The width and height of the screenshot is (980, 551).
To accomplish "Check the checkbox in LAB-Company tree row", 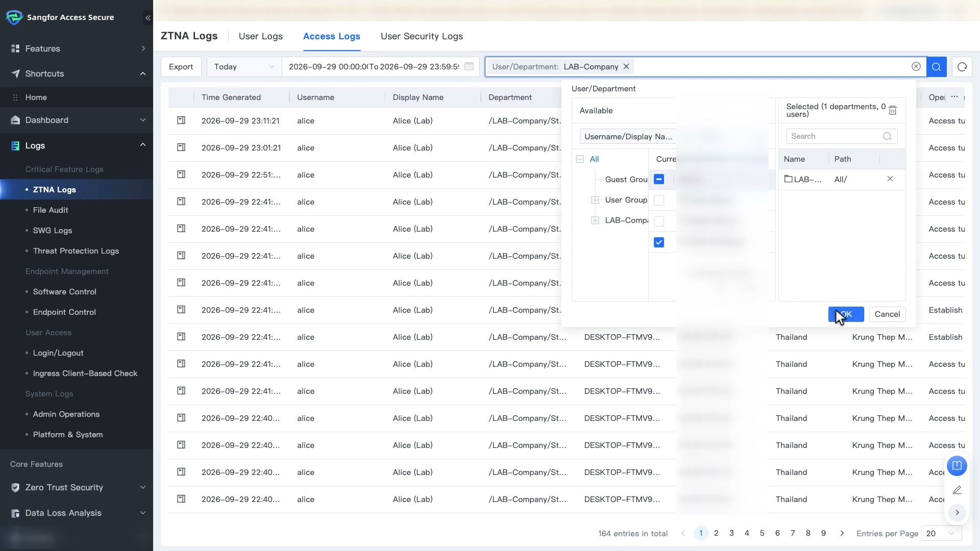I will 659,221.
